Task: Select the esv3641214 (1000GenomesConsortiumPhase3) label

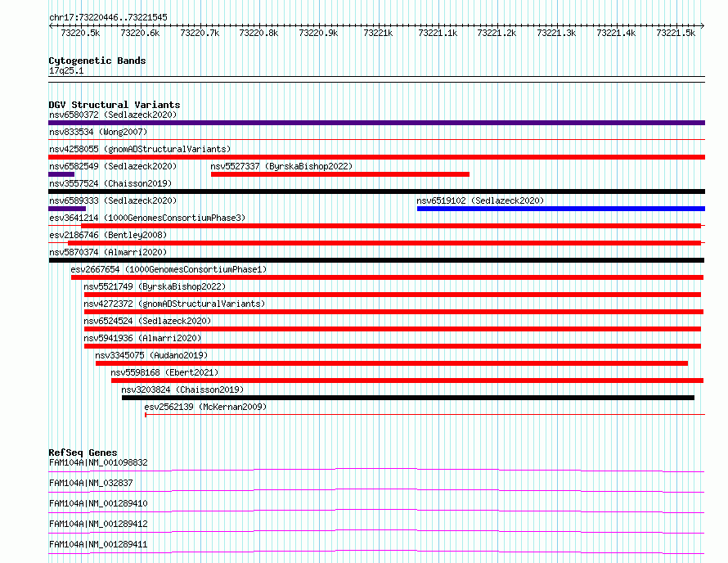Action: coord(147,218)
